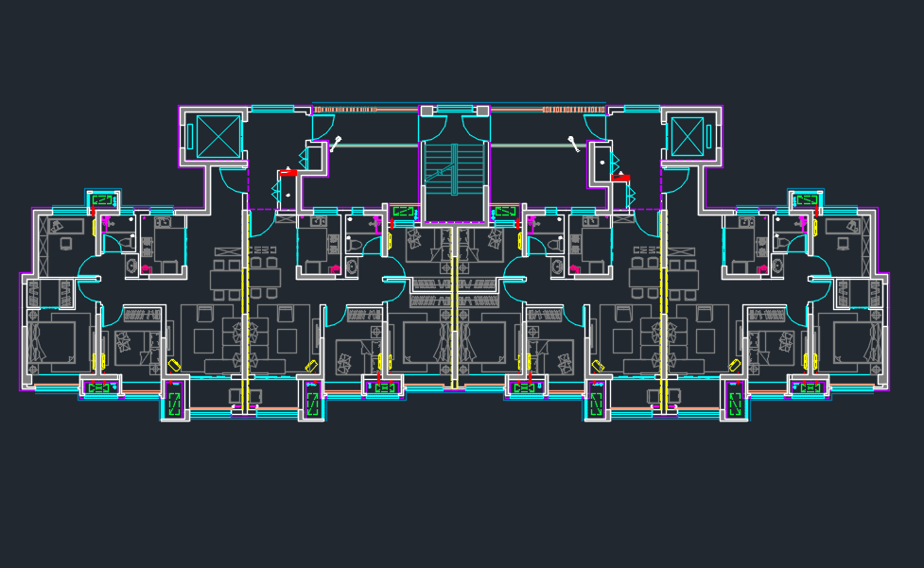924x568 pixels.
Task: Click gray column square right of top window
Action: pyautogui.click(x=482, y=111)
